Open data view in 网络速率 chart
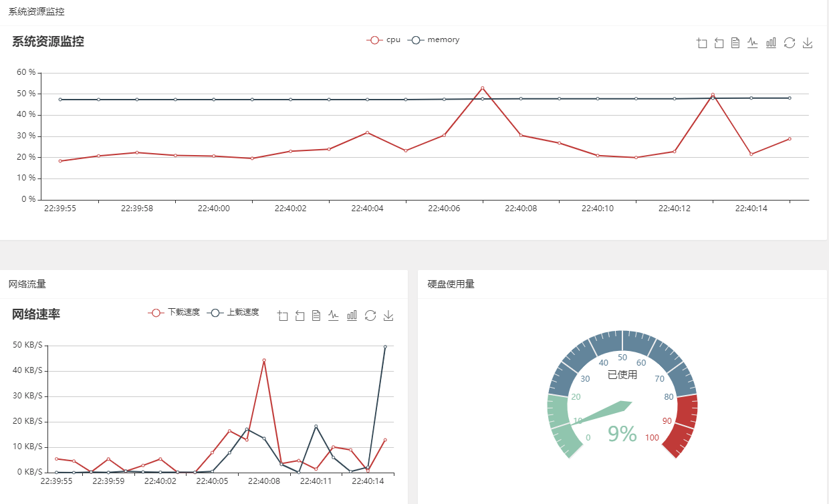The image size is (829, 504). click(x=316, y=316)
